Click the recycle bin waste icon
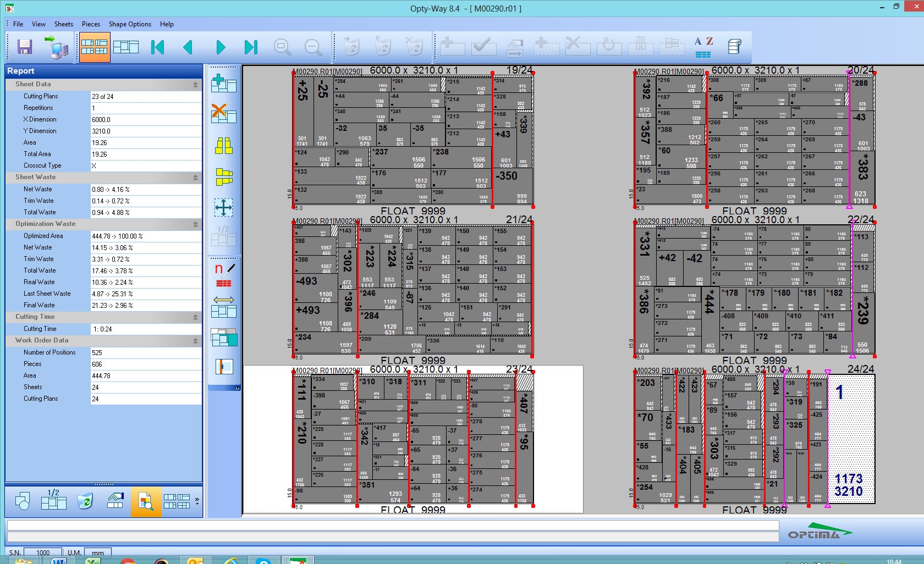The image size is (924, 564). coord(85,501)
